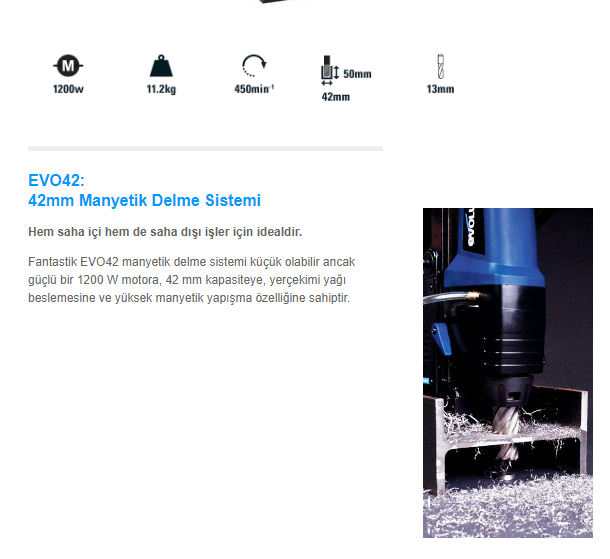Click the vertical arrow beside 50mm
Viewport: 610px width, 559px height.
[x=337, y=72]
